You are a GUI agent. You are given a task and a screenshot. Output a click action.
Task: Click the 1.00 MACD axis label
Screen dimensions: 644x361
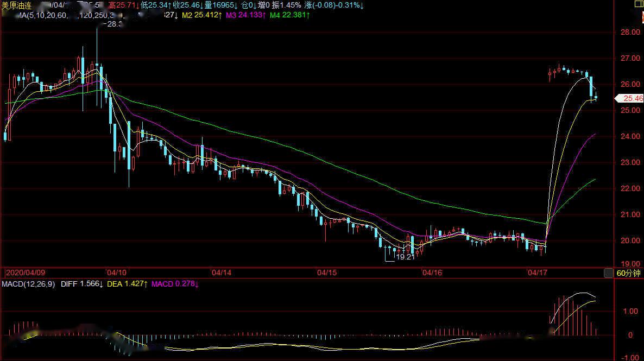[630, 311]
